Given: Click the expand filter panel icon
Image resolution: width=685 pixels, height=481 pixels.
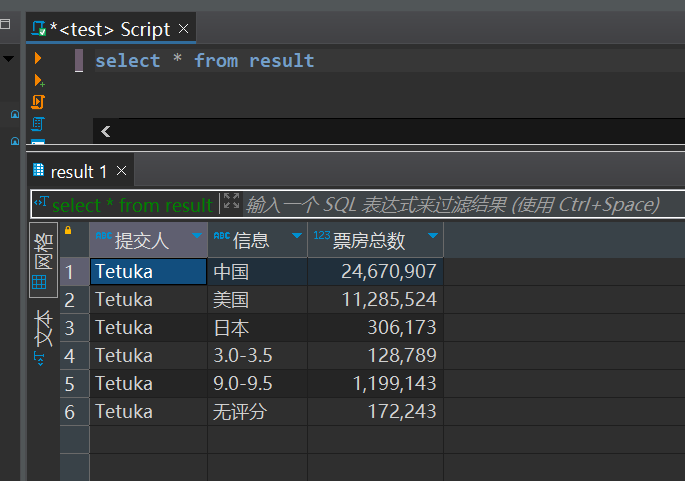Looking at the screenshot, I should (232, 201).
